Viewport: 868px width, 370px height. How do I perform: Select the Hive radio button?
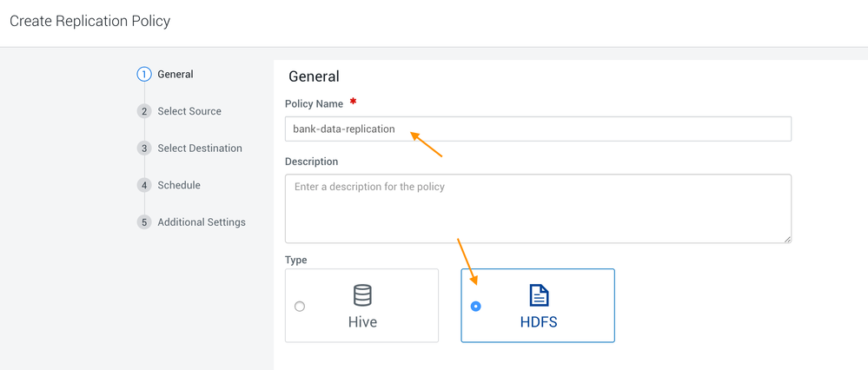300,307
